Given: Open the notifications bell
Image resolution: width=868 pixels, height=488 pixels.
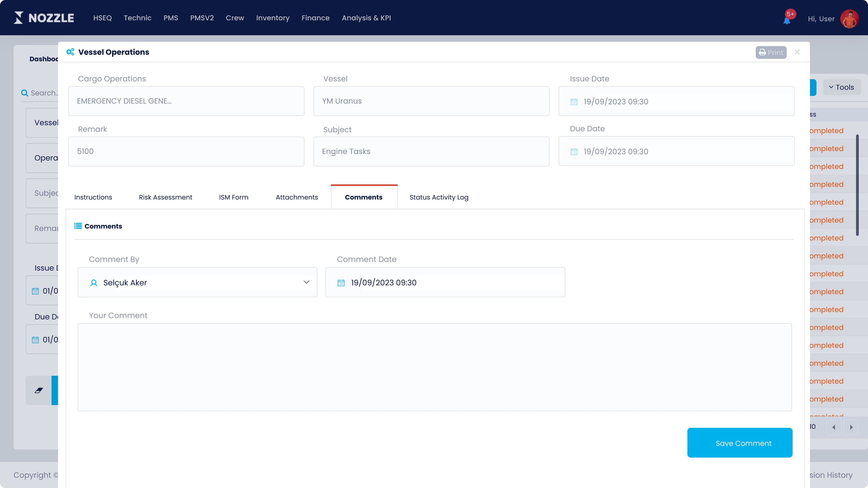Looking at the screenshot, I should (787, 21).
